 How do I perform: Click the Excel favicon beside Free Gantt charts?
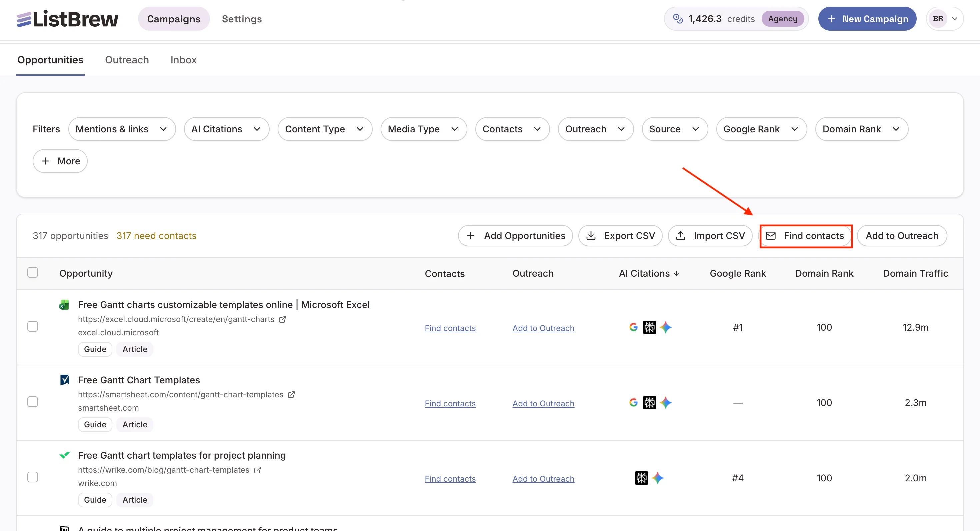(x=64, y=305)
